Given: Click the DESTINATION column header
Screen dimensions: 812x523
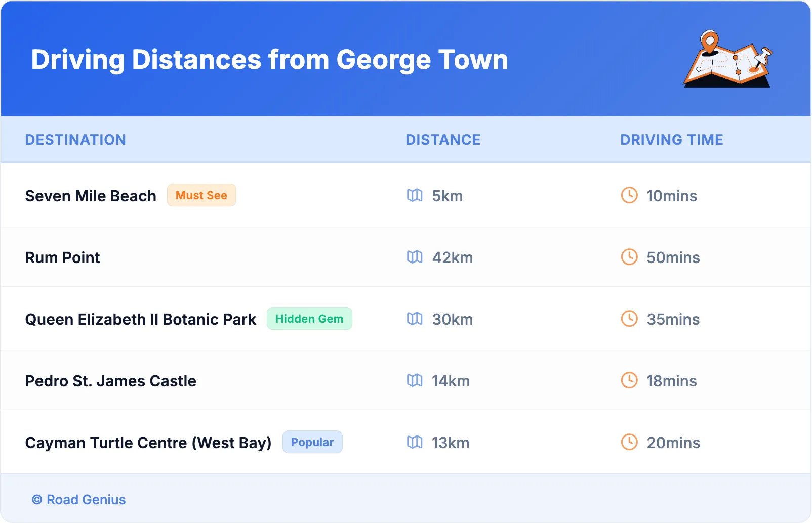Looking at the screenshot, I should point(75,140).
